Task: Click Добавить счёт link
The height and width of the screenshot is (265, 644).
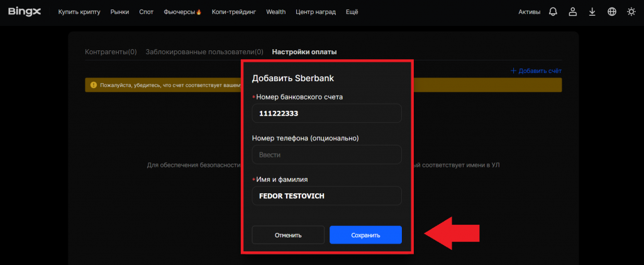Action: pos(536,71)
